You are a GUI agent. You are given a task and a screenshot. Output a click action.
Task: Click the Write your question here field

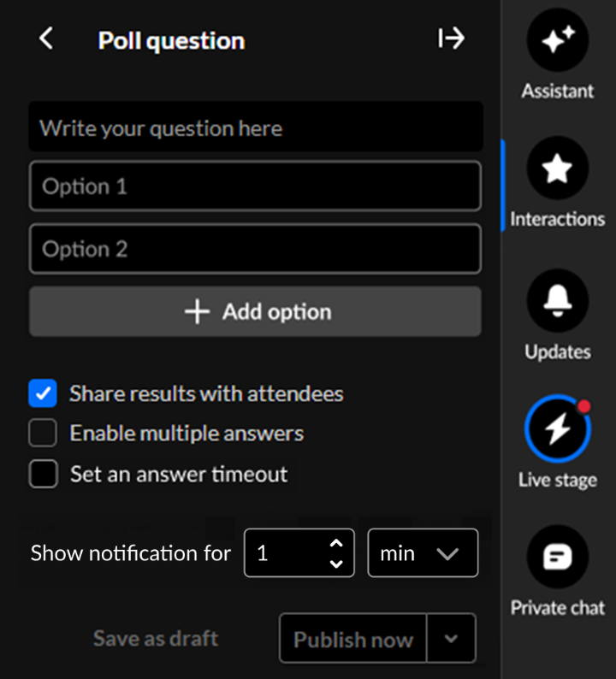click(x=255, y=128)
